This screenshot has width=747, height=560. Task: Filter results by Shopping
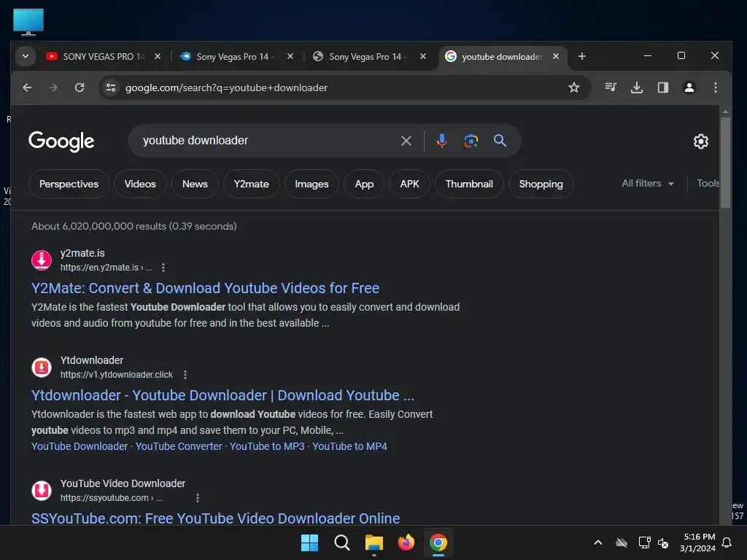tap(541, 184)
